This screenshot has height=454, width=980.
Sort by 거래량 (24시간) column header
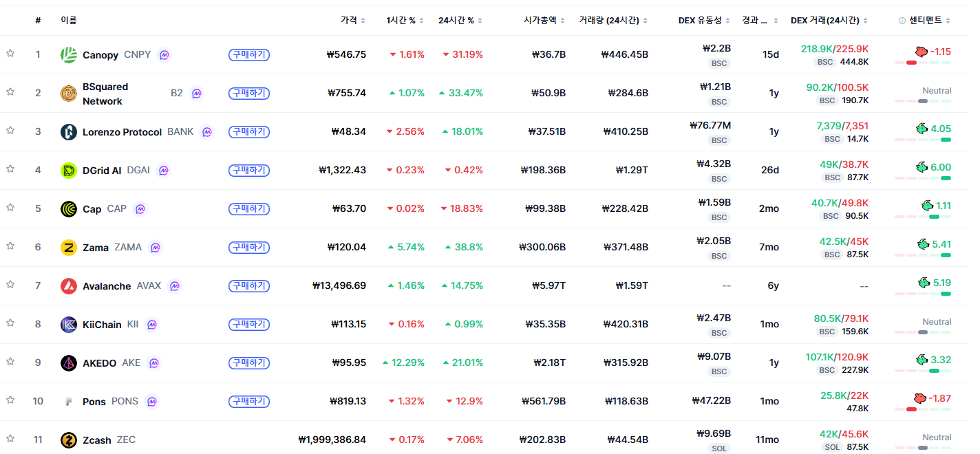[x=614, y=21]
